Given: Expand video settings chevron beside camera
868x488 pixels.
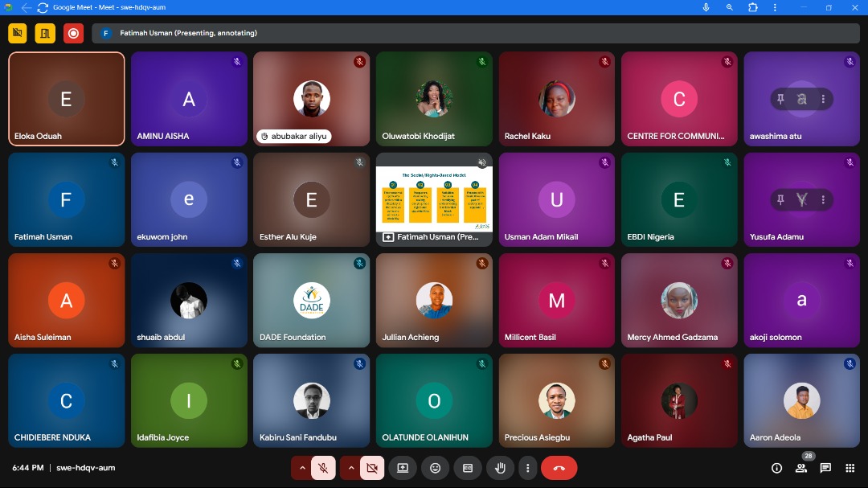Looking at the screenshot, I should (x=351, y=468).
